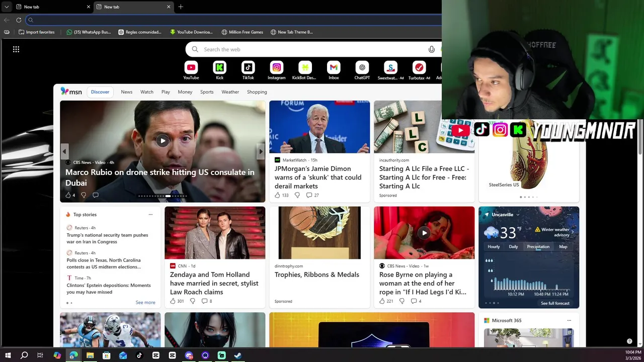Select the Daily weather view

click(513, 247)
